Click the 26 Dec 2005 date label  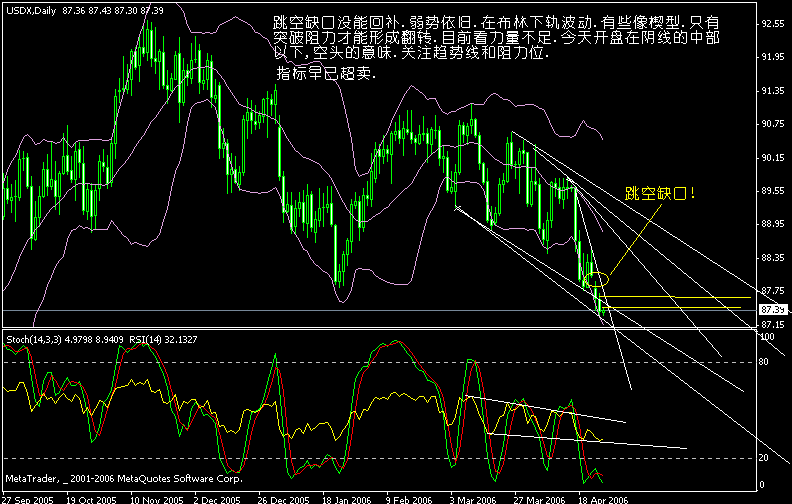coord(283,500)
